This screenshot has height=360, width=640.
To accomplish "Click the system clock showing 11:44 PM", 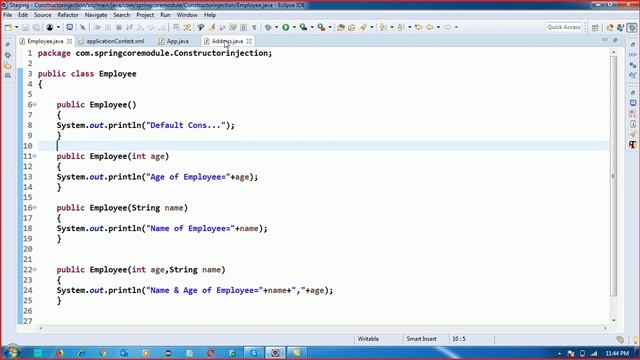I will coord(617,353).
